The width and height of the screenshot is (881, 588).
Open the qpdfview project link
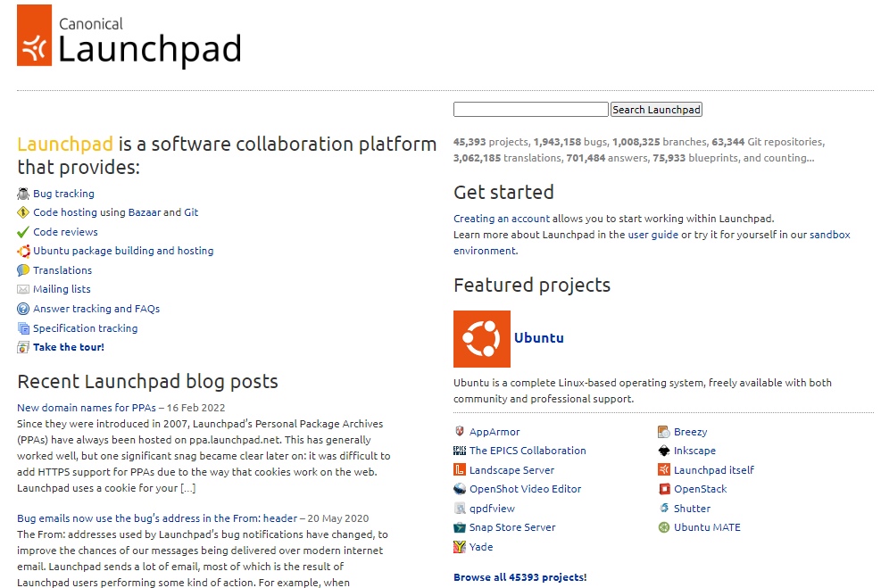[492, 509]
